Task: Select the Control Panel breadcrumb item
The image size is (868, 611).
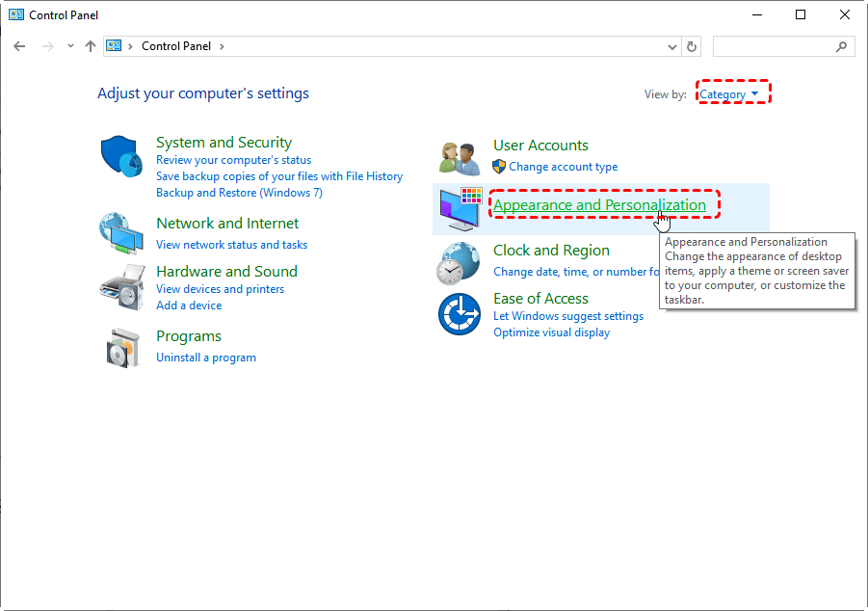Action: 176,46
